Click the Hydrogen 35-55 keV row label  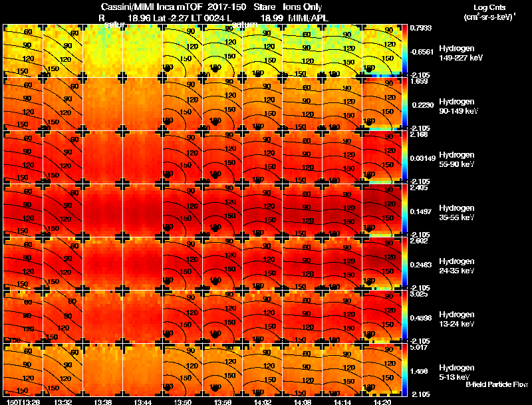click(x=457, y=213)
